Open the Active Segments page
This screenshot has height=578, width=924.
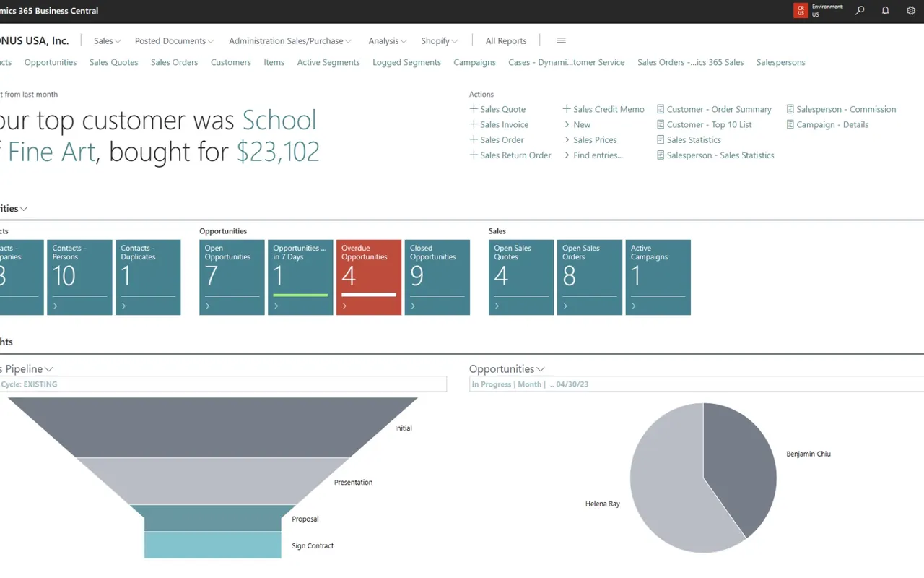(328, 62)
